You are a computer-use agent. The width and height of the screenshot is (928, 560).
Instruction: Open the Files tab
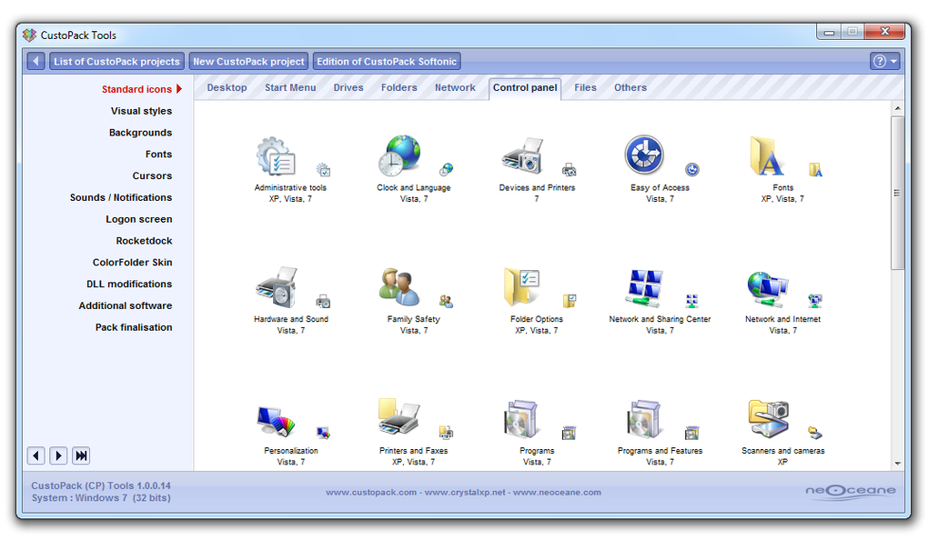tap(585, 87)
